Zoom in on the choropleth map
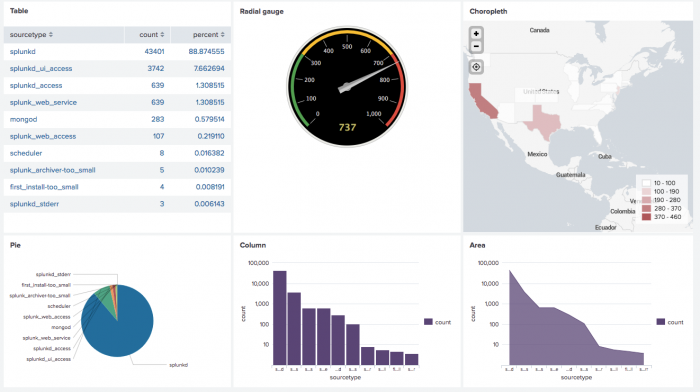The image size is (700, 392). tap(476, 33)
